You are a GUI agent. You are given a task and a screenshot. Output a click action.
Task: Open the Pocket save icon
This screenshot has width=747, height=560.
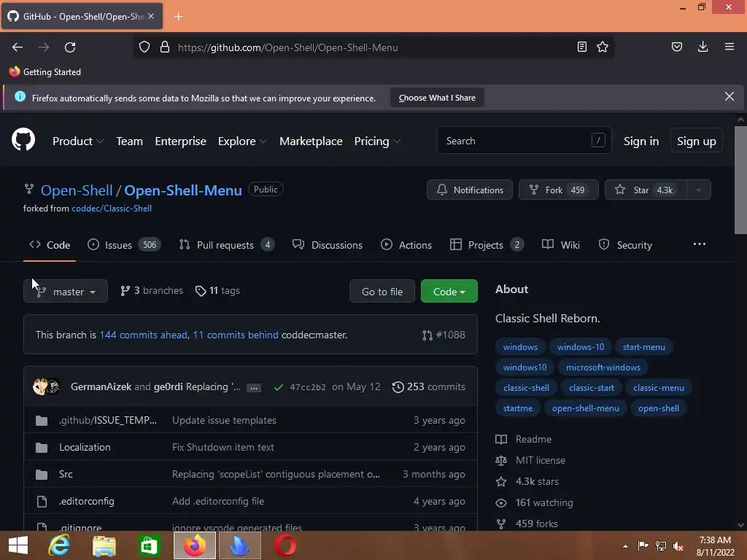click(x=677, y=47)
